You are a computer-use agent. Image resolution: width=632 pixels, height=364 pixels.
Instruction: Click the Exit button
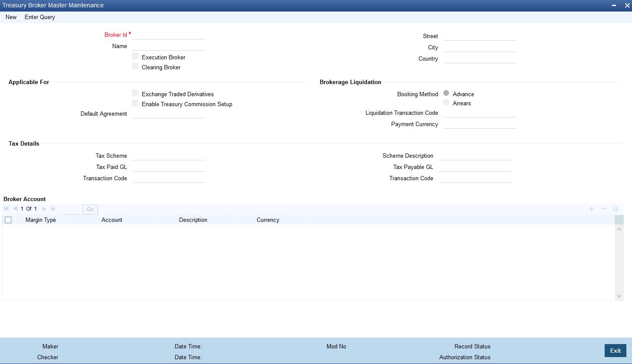tap(616, 351)
